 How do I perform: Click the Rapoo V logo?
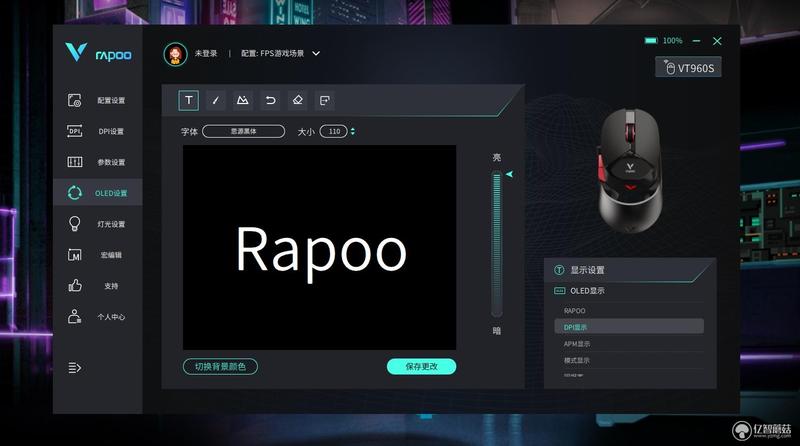(x=76, y=52)
